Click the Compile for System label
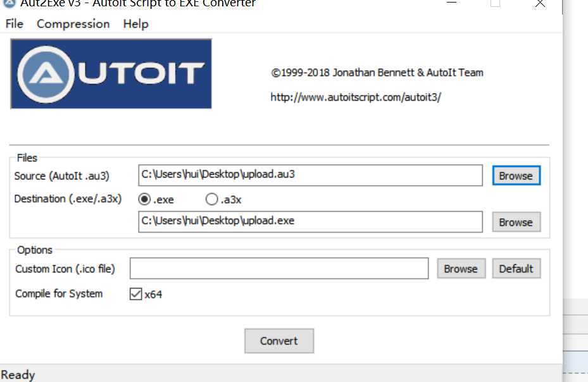Image resolution: width=588 pixels, height=382 pixels. click(59, 293)
